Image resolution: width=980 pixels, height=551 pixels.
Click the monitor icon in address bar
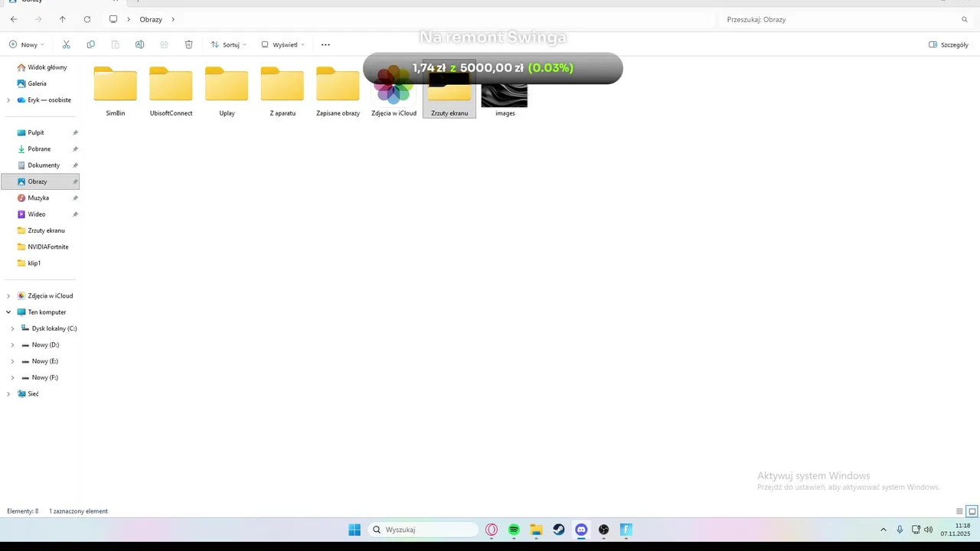(x=113, y=19)
